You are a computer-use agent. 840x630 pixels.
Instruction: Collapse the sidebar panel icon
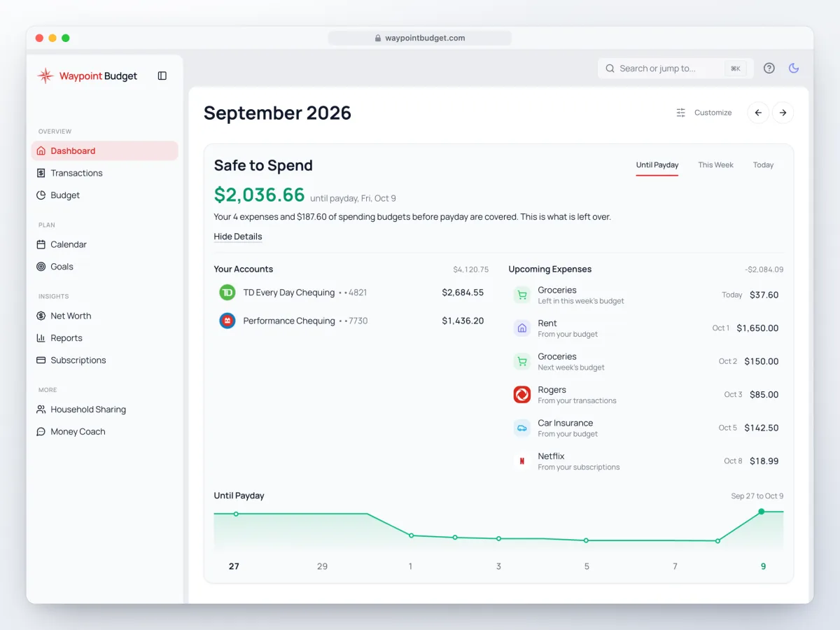(x=162, y=76)
